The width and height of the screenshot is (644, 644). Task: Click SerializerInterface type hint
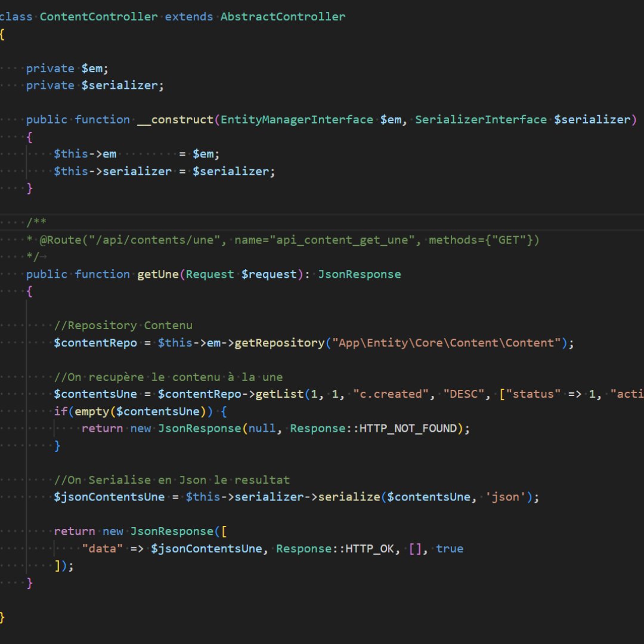481,119
